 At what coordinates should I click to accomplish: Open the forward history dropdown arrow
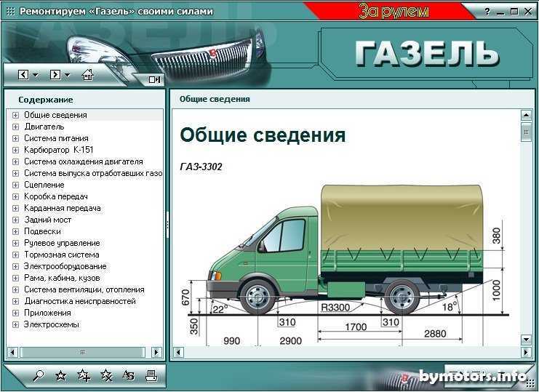coord(68,75)
